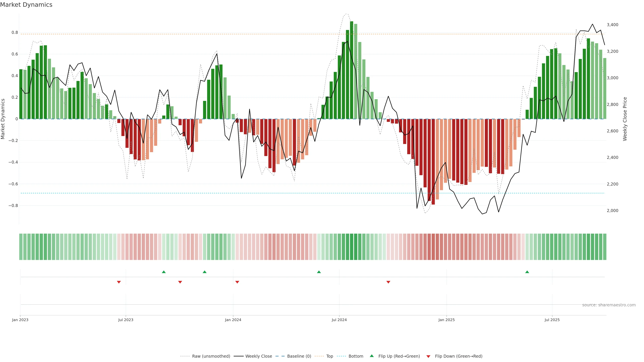Toggle the Top threshold legend entry
The width and height of the screenshot is (644, 362).
(x=330, y=356)
